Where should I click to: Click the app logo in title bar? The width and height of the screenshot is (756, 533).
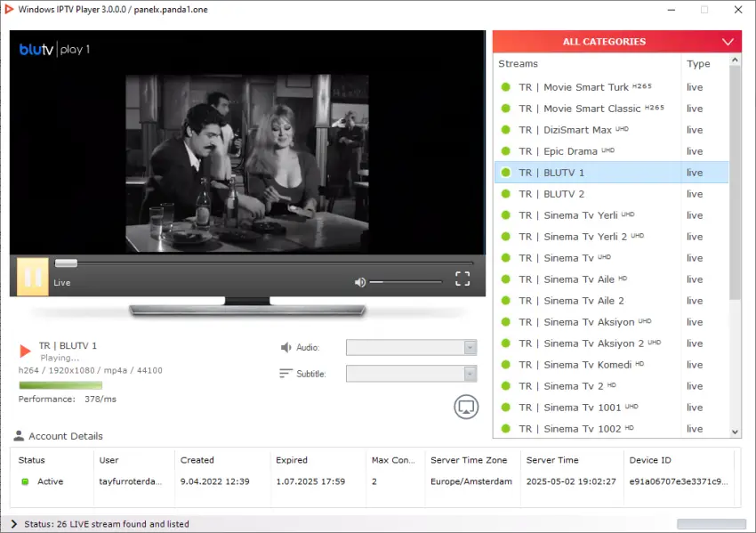pyautogui.click(x=9, y=9)
